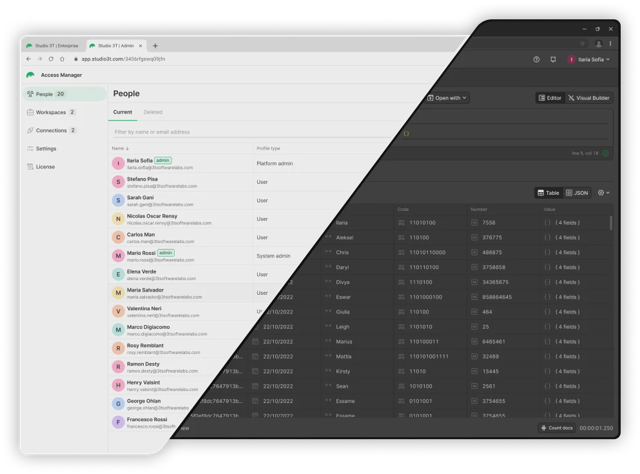Select the Deleted tab

153,112
